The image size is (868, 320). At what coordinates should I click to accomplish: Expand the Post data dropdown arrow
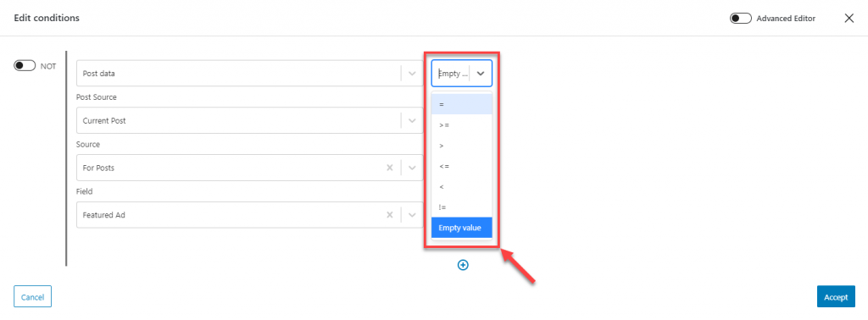click(x=412, y=73)
